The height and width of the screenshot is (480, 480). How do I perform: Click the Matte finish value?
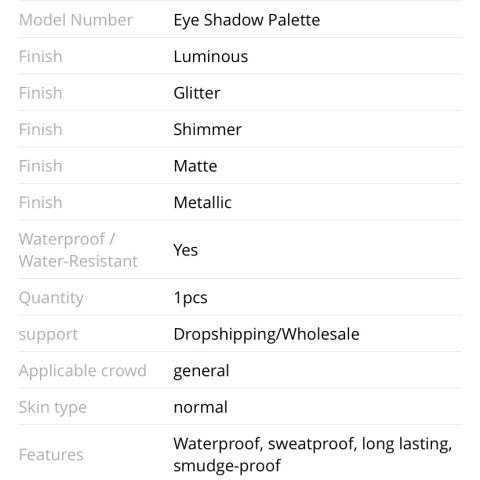(x=195, y=166)
